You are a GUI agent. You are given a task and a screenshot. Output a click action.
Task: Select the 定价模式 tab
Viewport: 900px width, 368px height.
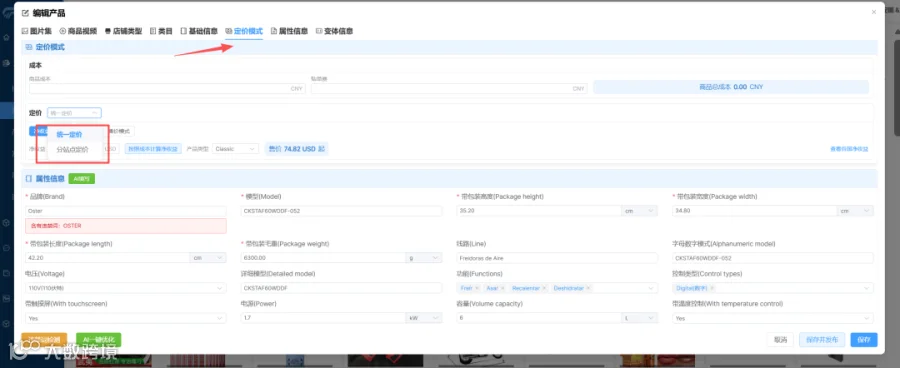(244, 31)
